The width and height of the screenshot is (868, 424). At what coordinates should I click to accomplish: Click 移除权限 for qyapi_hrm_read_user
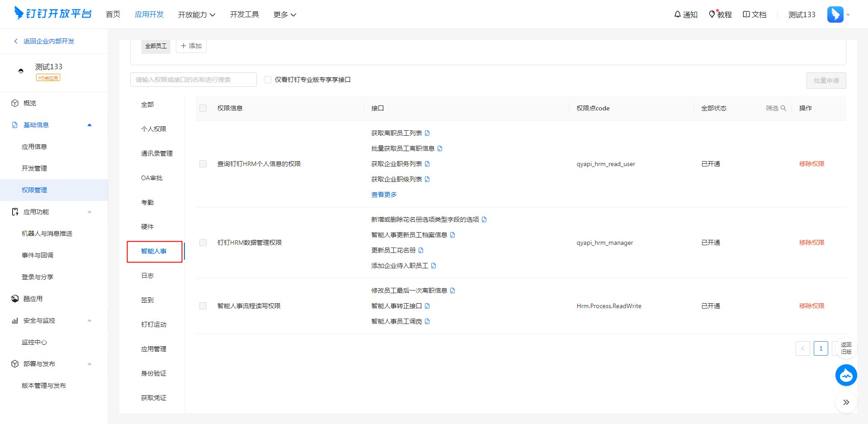coord(811,164)
